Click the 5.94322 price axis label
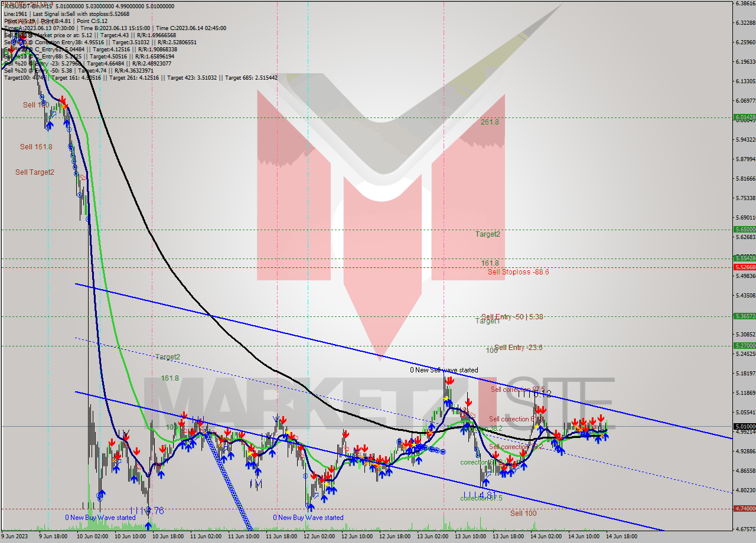The image size is (756, 543). pyautogui.click(x=745, y=139)
